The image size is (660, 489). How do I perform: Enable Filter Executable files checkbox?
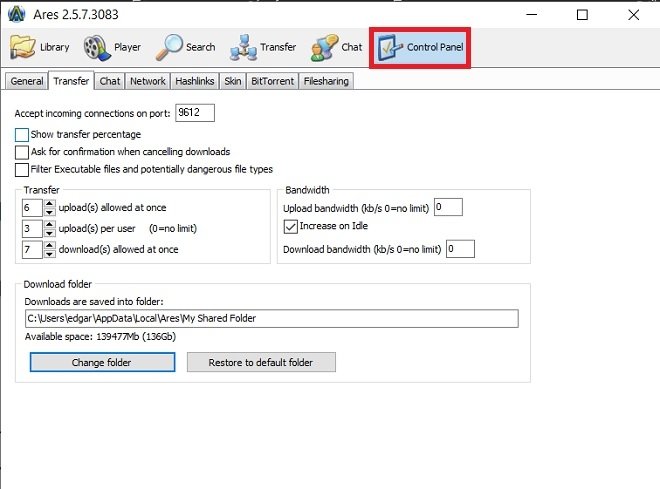[21, 170]
